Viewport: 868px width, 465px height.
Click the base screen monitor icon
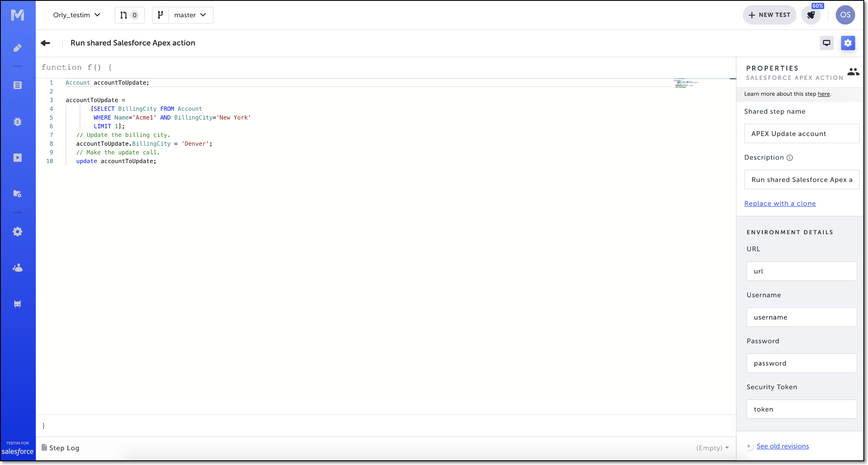point(826,43)
